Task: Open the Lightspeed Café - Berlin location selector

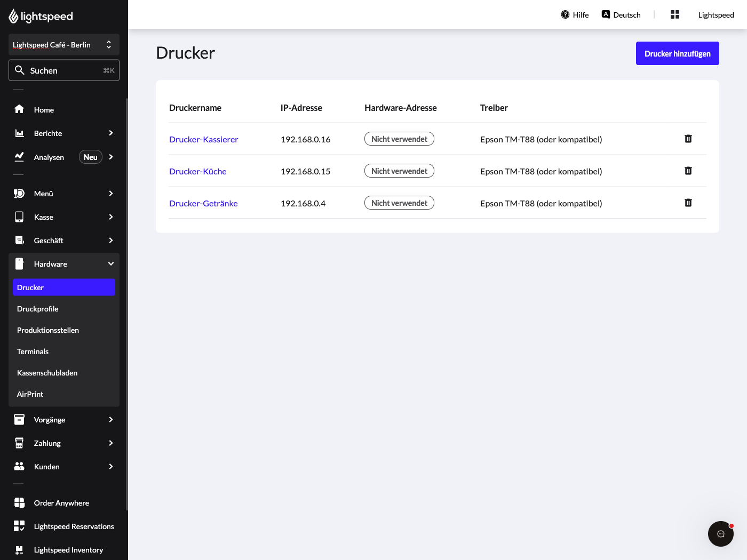Action: click(x=64, y=45)
